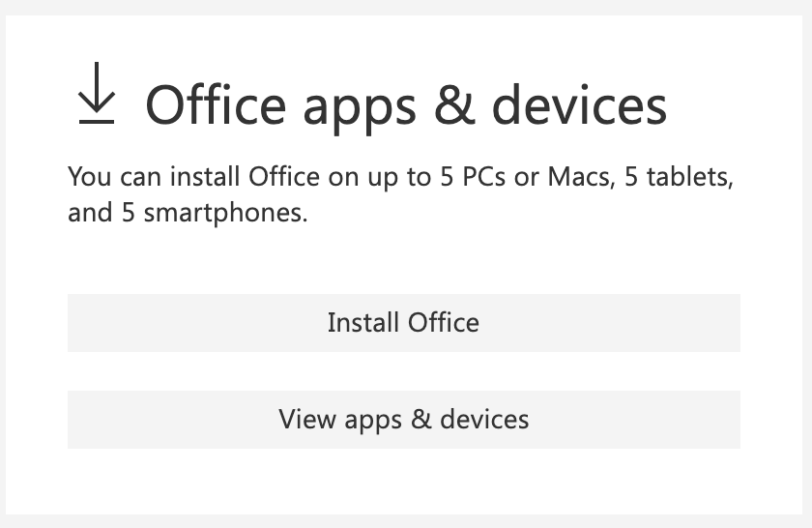The height and width of the screenshot is (528, 812).
Task: Click the word "View" on the second button
Action: pos(306,420)
